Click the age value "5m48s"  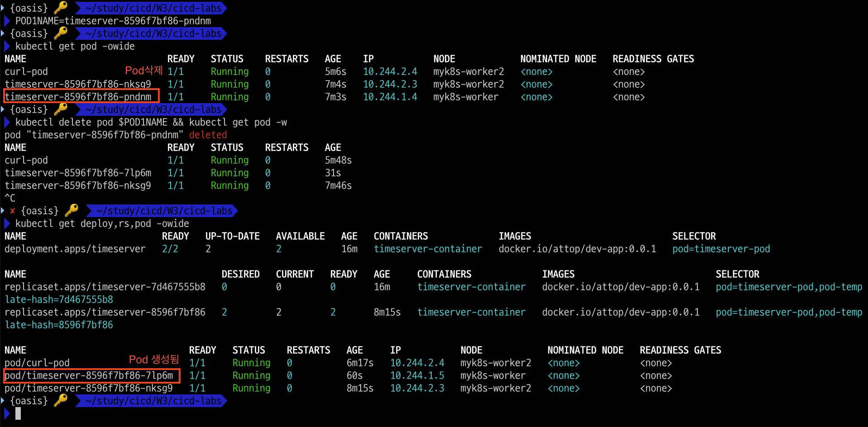click(338, 160)
